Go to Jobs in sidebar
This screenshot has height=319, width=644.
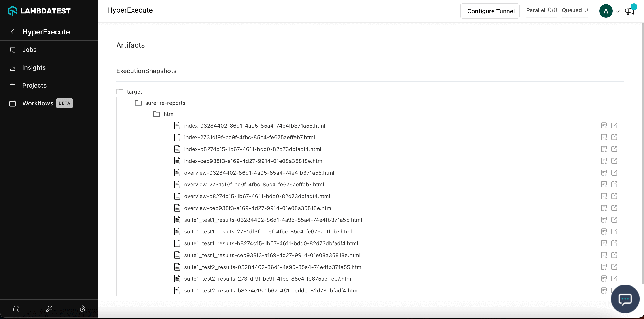point(29,50)
